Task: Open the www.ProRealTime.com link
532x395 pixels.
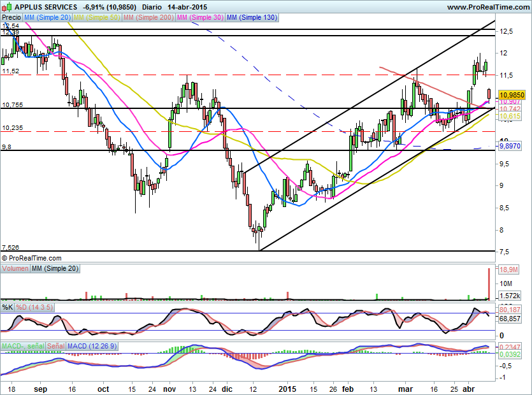Action: tap(487, 7)
